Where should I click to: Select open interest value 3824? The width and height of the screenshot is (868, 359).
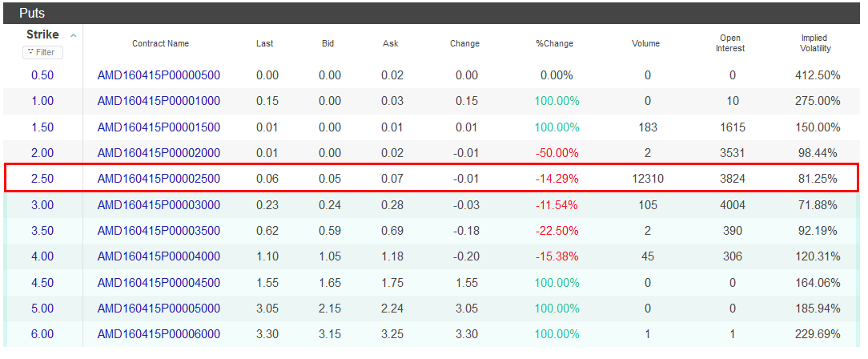coord(733,179)
